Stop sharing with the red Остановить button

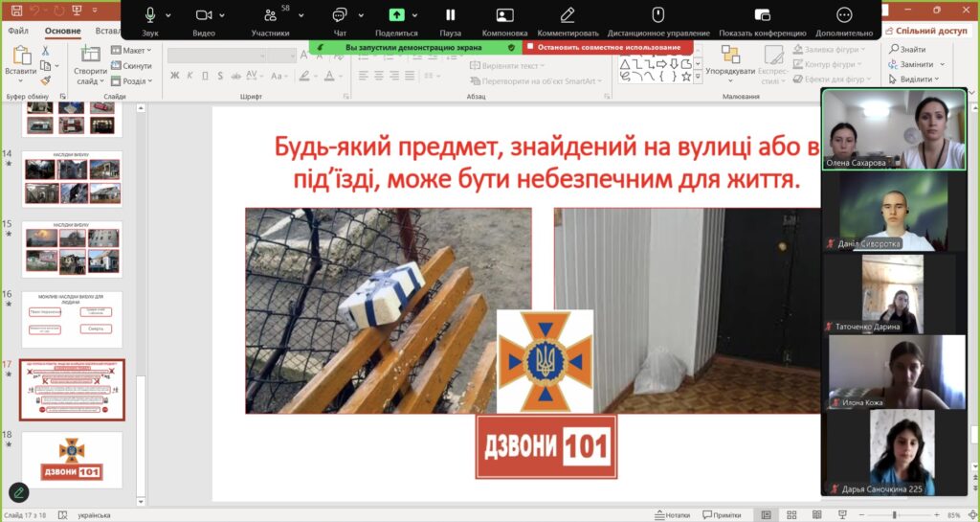(x=609, y=47)
